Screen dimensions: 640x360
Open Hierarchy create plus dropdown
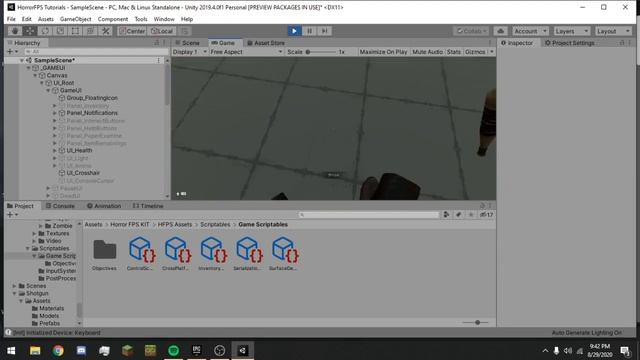click(12, 52)
